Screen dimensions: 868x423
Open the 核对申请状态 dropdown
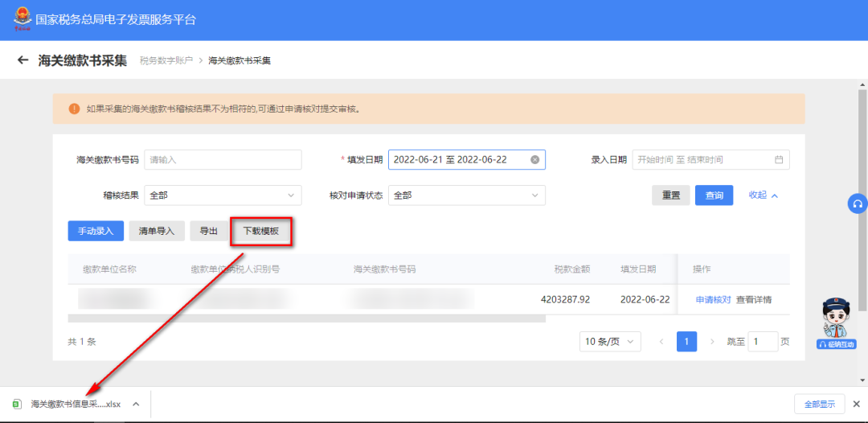pos(467,195)
